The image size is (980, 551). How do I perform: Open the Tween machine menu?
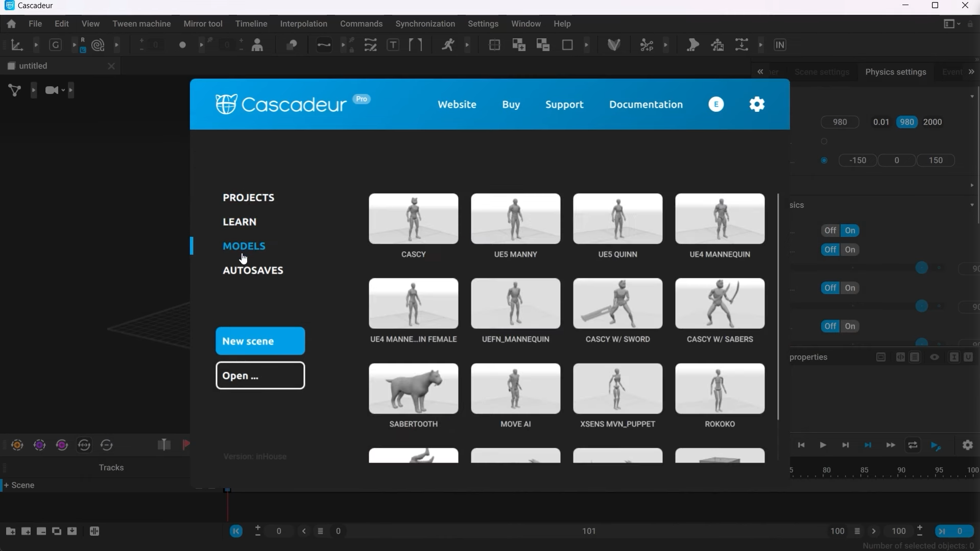[x=141, y=24]
